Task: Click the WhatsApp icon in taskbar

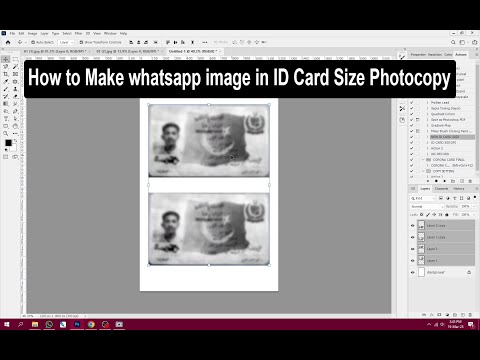Action: (x=49, y=324)
